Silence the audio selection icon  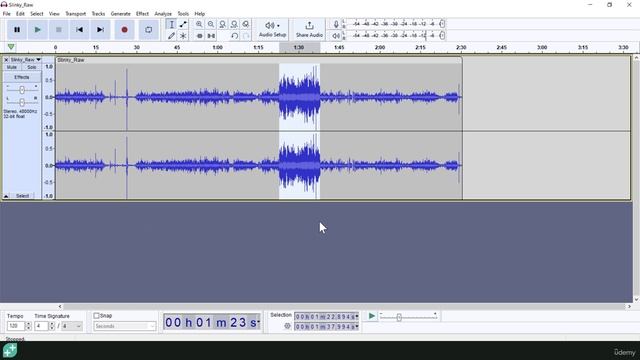coord(211,36)
